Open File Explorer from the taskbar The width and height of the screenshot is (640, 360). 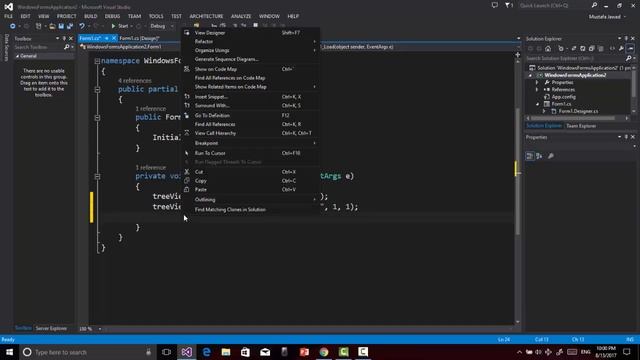tap(226, 352)
